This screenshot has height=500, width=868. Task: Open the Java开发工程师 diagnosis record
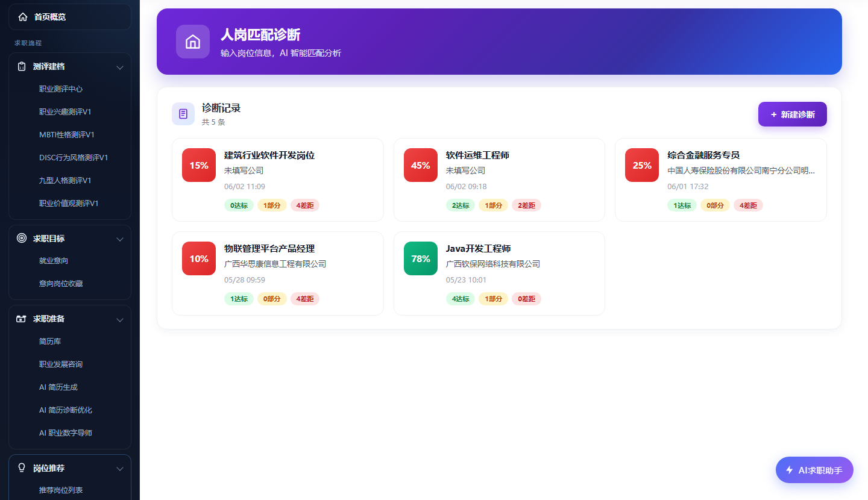pyautogui.click(x=499, y=273)
